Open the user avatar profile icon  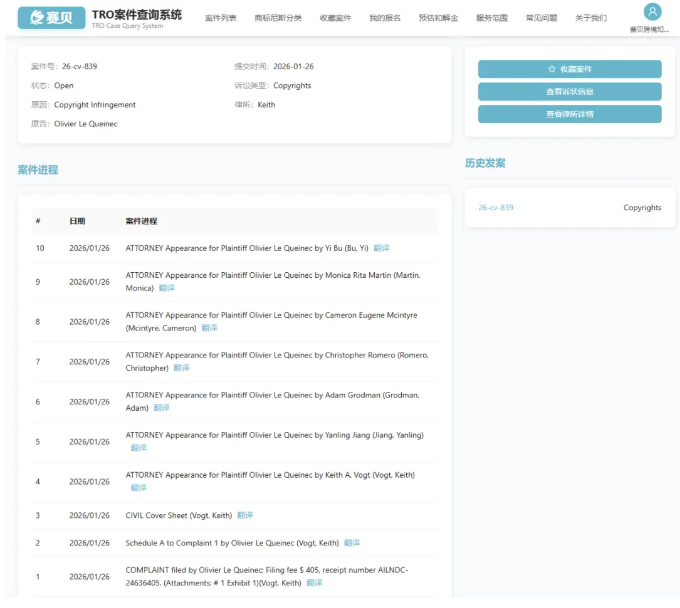pyautogui.click(x=652, y=12)
